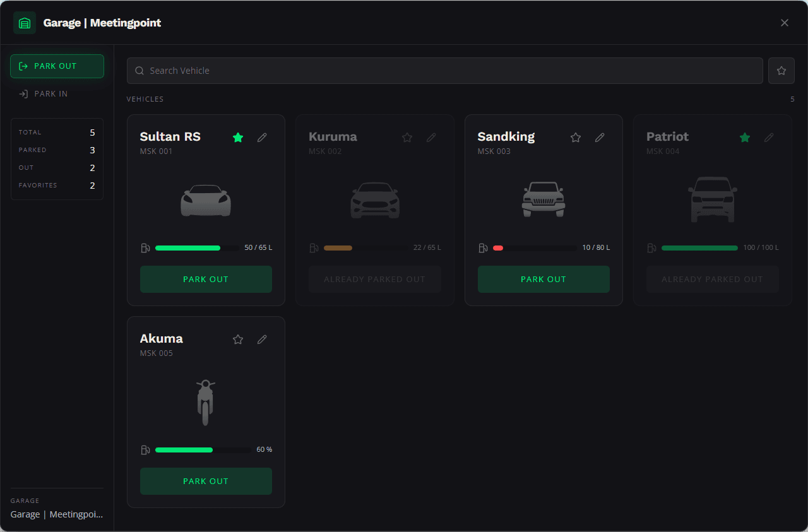The width and height of the screenshot is (808, 532).
Task: Click Kuruma's orange fuel bar
Action: coord(366,248)
